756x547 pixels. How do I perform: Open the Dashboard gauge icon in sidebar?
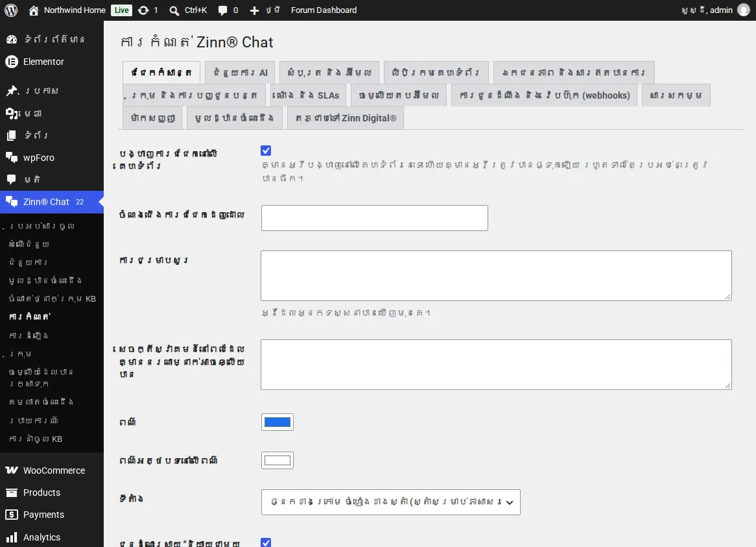tap(12, 39)
